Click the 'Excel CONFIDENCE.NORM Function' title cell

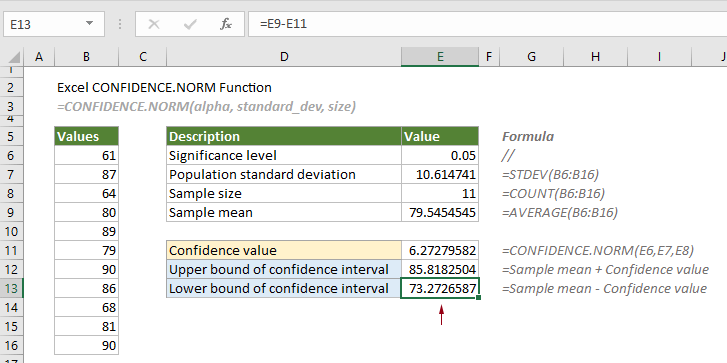point(164,88)
